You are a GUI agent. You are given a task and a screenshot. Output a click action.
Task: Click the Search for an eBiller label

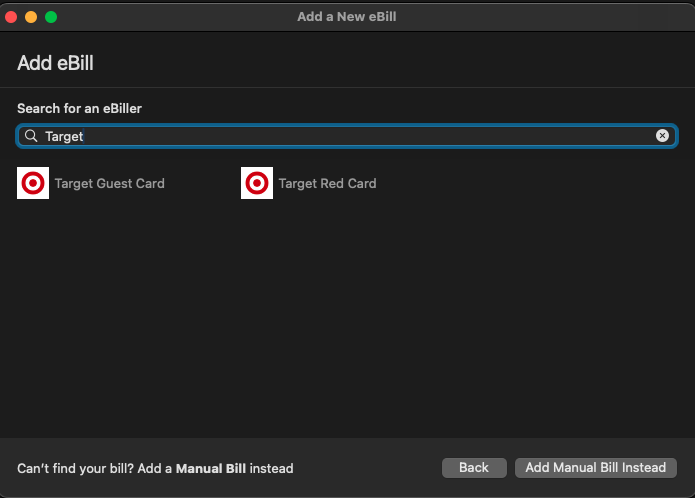tap(79, 109)
